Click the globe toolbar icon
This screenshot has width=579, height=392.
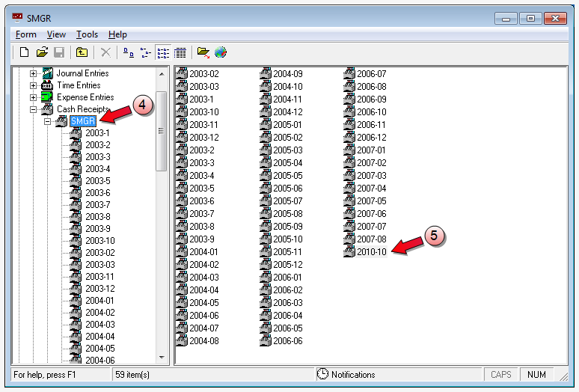[221, 52]
